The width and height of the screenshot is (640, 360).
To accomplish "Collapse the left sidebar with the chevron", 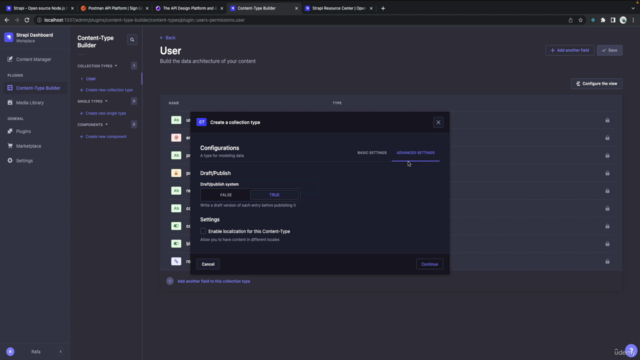I will click(x=61, y=351).
